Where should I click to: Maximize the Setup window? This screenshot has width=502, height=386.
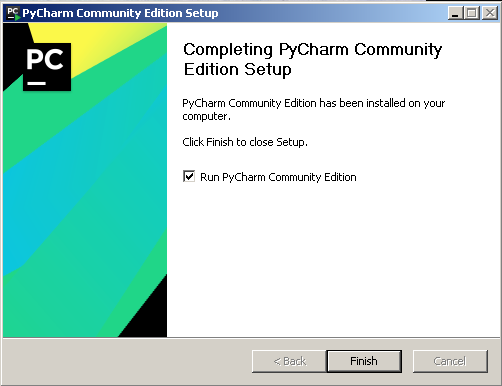472,13
